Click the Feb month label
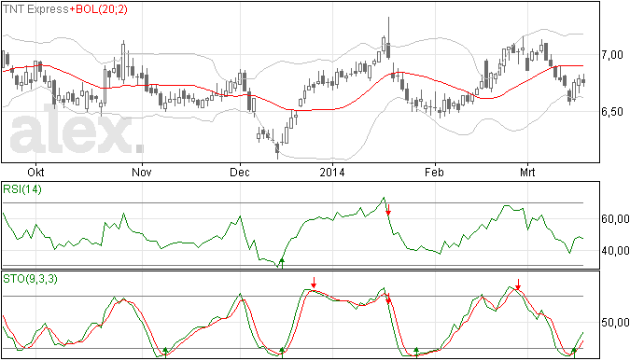644x361 pixels. click(434, 172)
